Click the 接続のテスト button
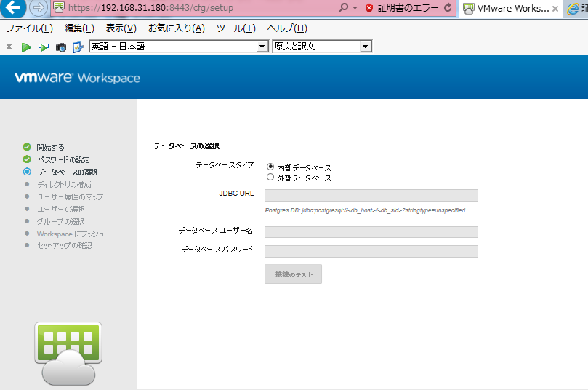Viewport: 588px width, 390px height. [x=293, y=274]
